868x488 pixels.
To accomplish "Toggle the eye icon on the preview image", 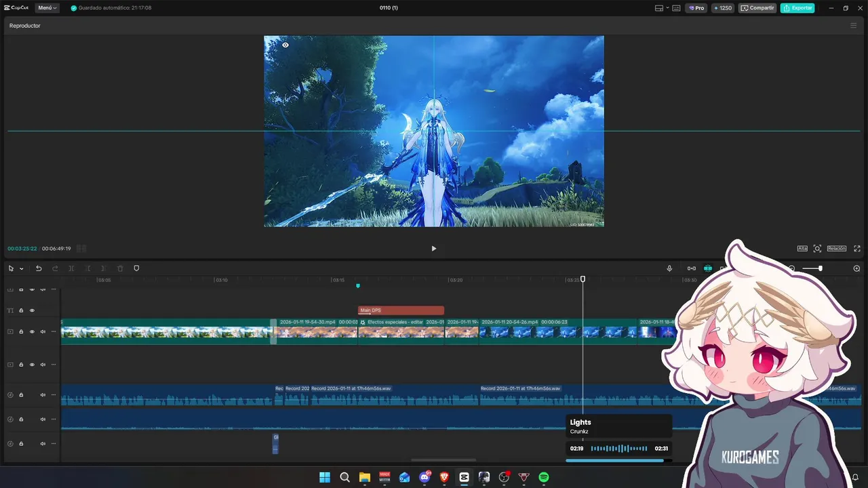I will point(285,45).
